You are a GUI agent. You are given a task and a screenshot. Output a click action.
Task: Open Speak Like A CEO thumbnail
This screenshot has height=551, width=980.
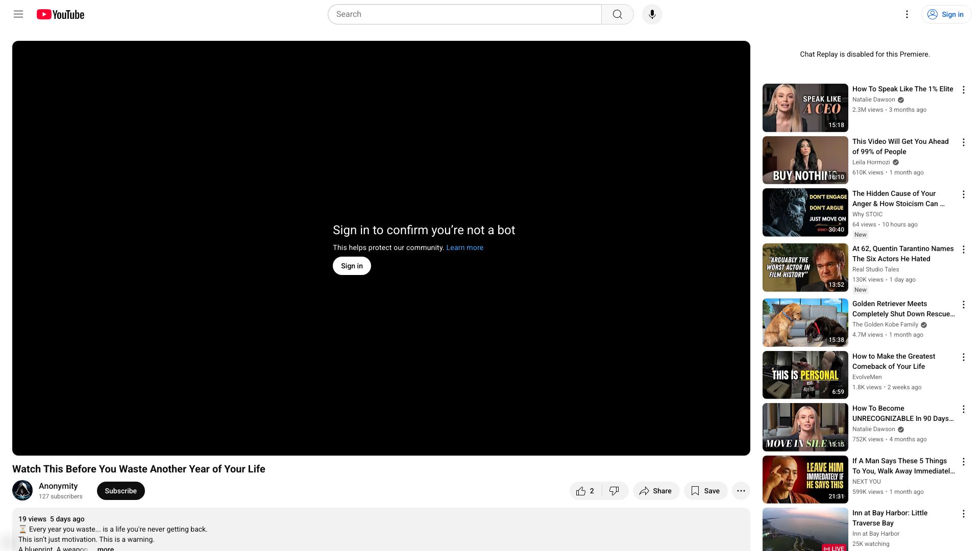(805, 108)
